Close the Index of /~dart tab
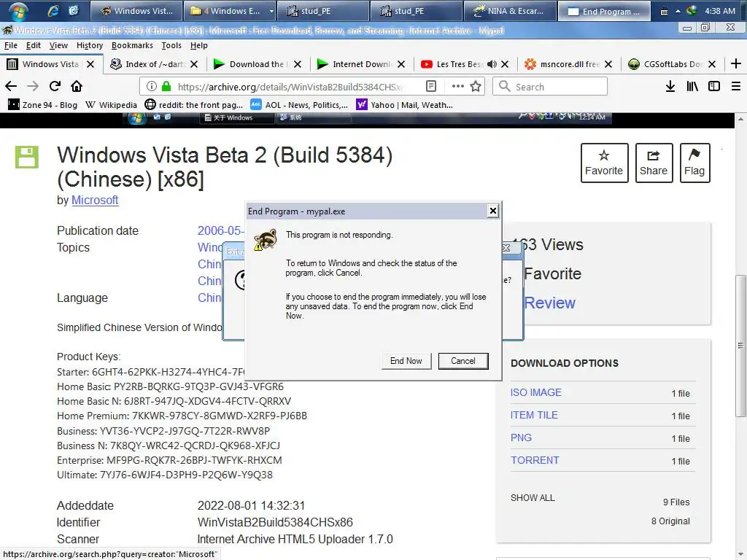The width and height of the screenshot is (747, 560). pos(194,64)
